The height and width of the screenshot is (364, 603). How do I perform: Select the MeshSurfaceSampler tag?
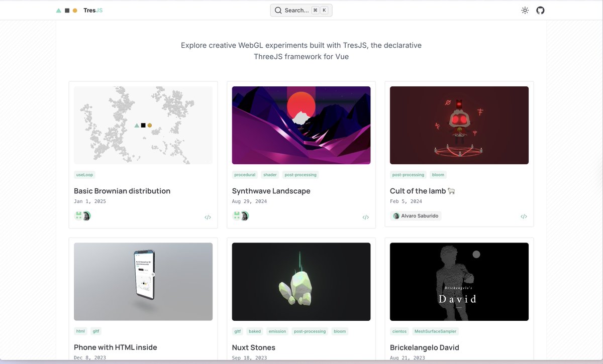tap(435, 331)
